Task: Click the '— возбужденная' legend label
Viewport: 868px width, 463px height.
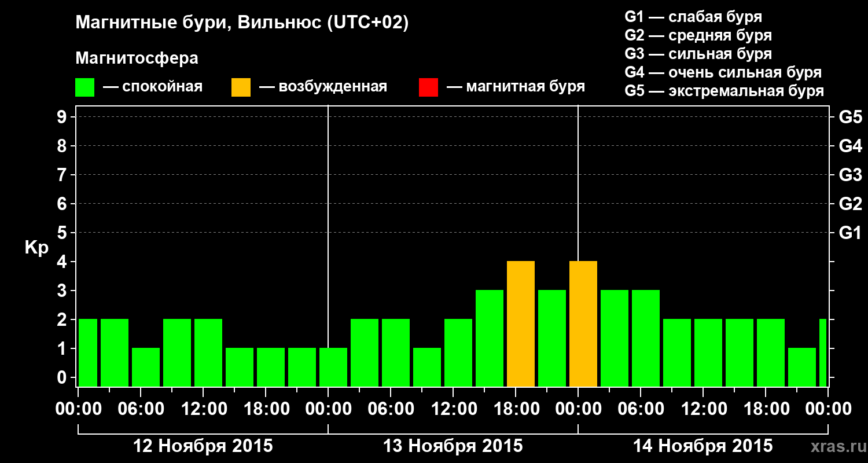Action: point(323,87)
